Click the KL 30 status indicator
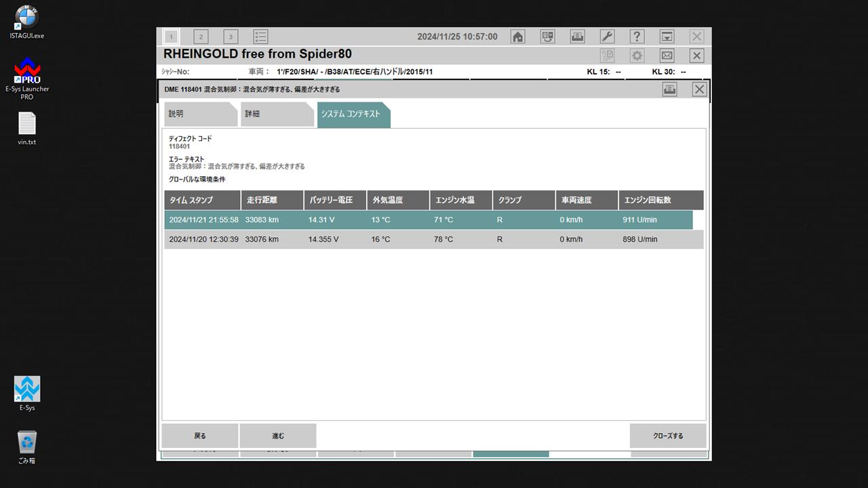 click(669, 71)
